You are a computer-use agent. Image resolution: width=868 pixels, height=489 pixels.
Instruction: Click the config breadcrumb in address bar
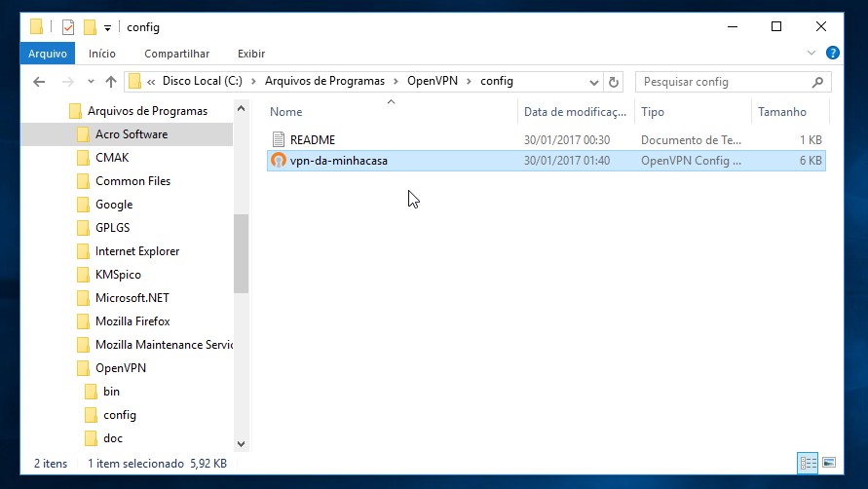[497, 81]
